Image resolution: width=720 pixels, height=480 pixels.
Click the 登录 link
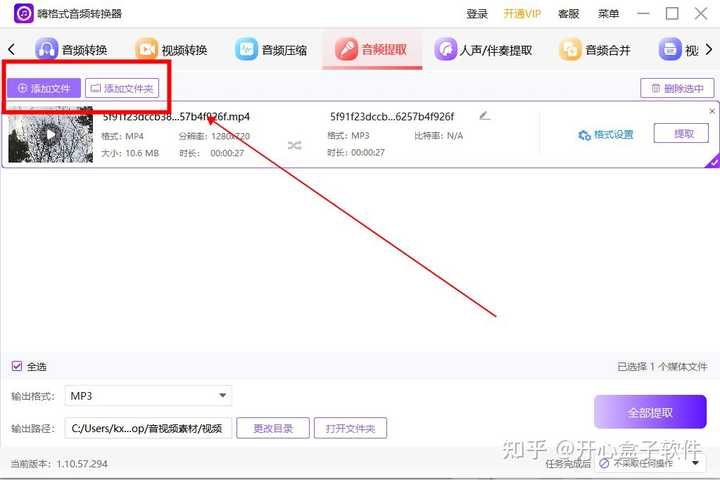[477, 14]
